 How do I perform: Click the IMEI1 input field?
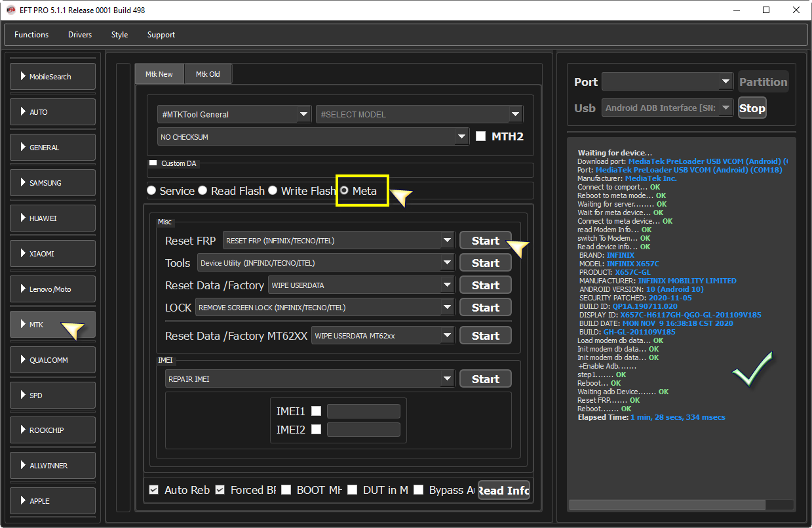pyautogui.click(x=364, y=411)
